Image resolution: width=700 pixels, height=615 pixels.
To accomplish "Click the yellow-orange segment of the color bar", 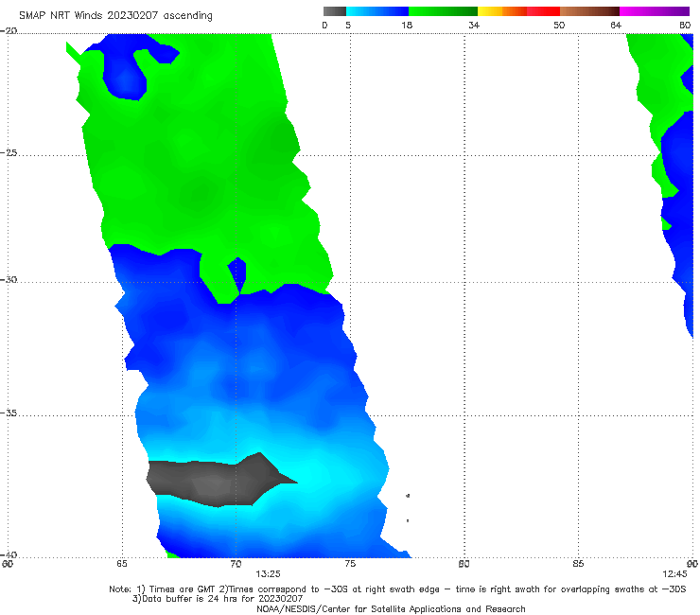I will [x=501, y=11].
